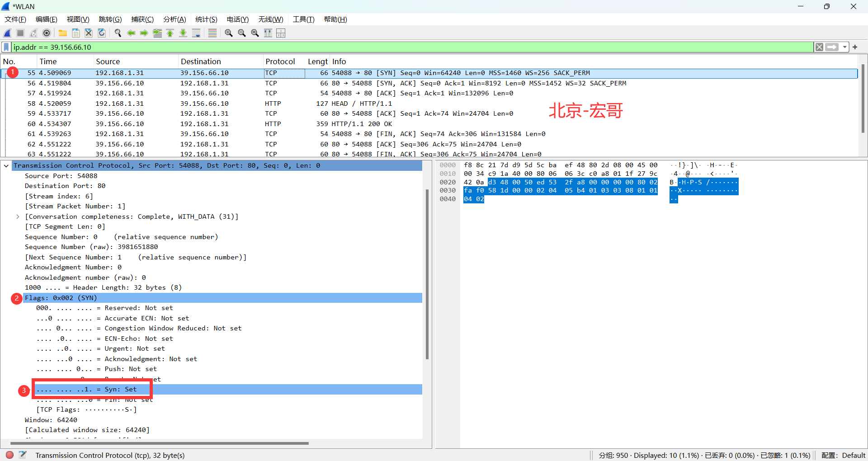
Task: Open capture options gear icon
Action: point(47,33)
